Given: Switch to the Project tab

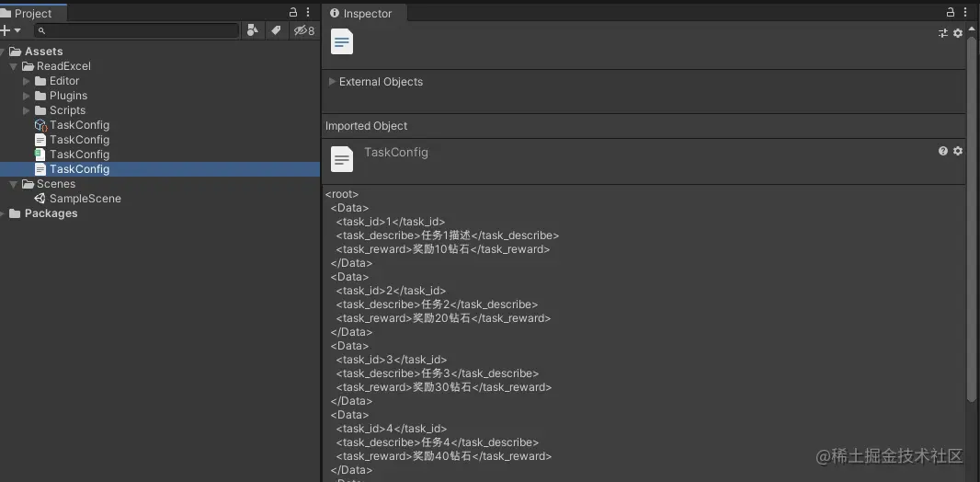Looking at the screenshot, I should click(28, 13).
